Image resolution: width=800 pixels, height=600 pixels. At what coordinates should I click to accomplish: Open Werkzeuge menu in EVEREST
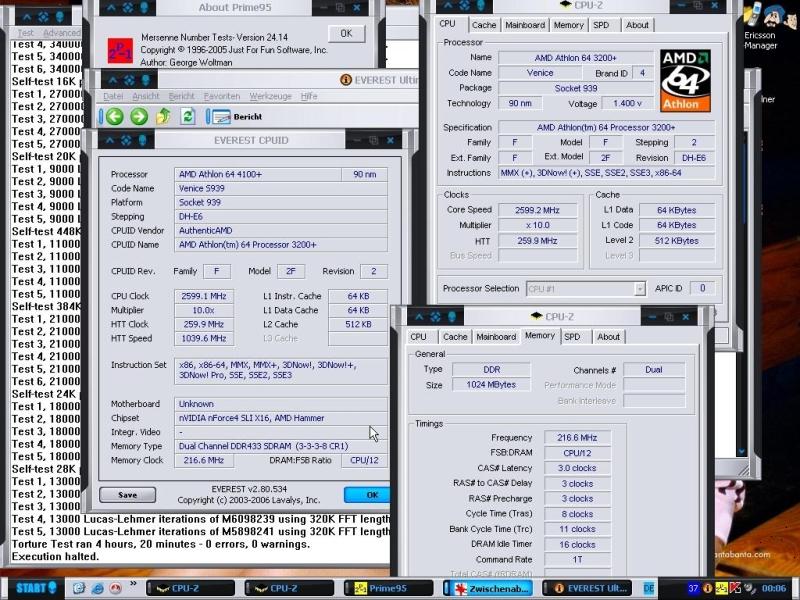tap(270, 96)
